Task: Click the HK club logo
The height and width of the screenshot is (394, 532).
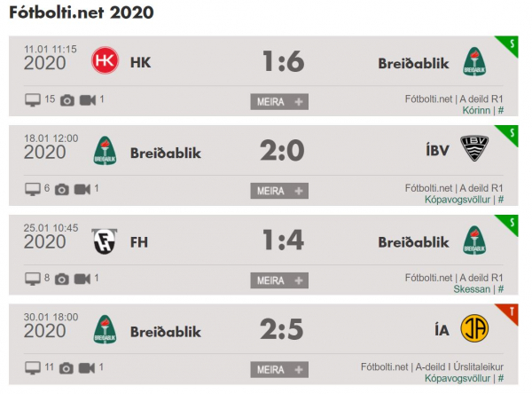Action: click(x=106, y=60)
